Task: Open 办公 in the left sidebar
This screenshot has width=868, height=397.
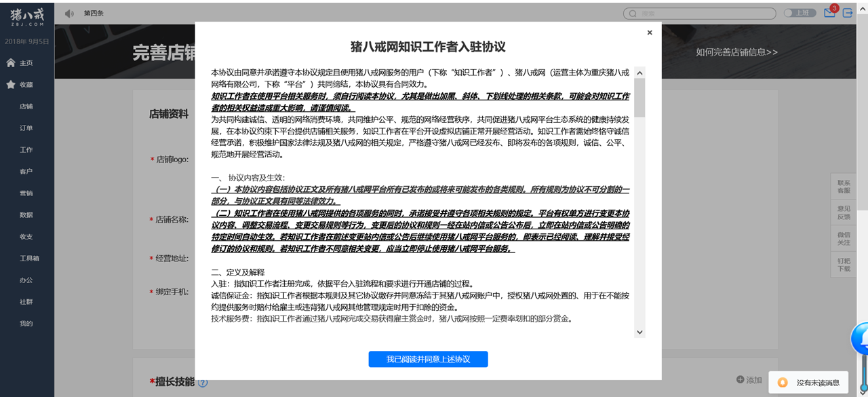Action: 26,280
